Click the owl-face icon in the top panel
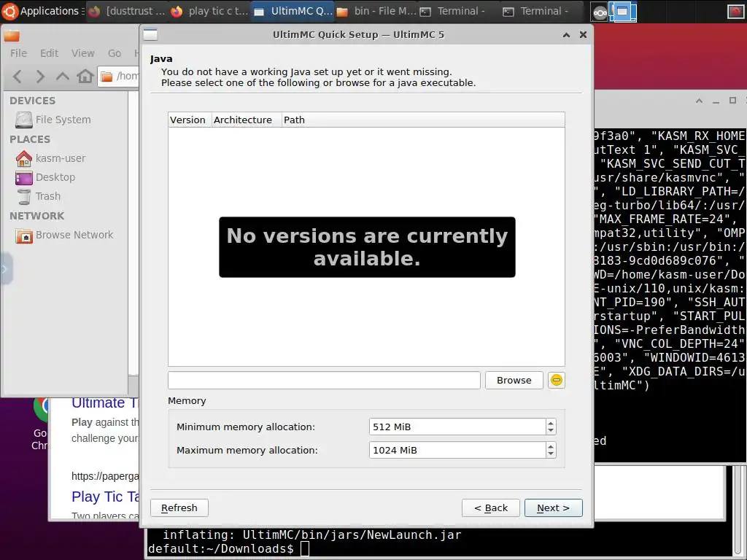Image resolution: width=747 pixels, height=560 pixels. [x=600, y=12]
